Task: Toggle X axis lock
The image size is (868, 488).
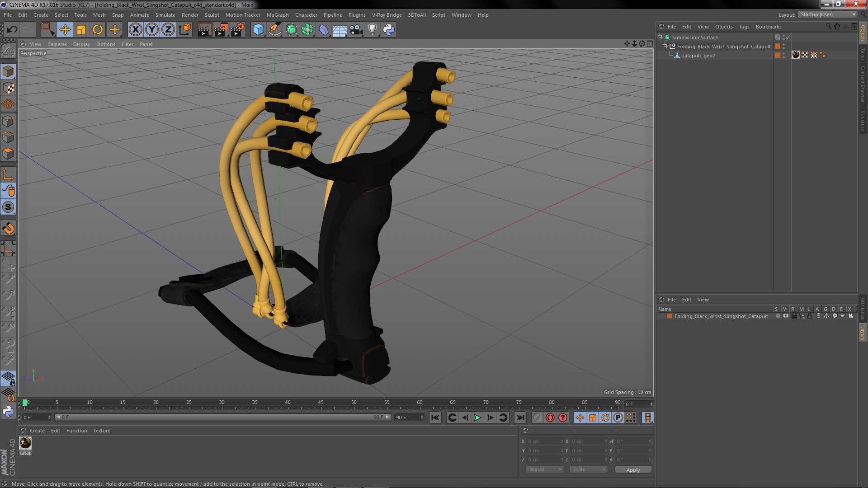Action: tap(135, 30)
